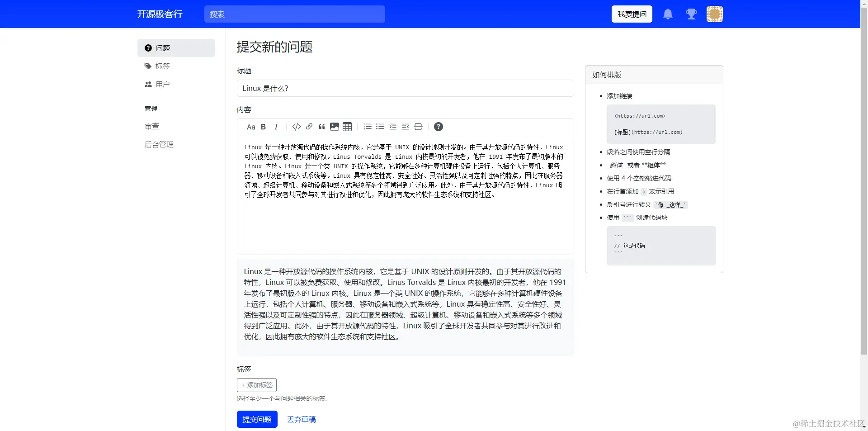Go to 用户 in the sidebar
This screenshot has width=868, height=431.
point(176,84)
